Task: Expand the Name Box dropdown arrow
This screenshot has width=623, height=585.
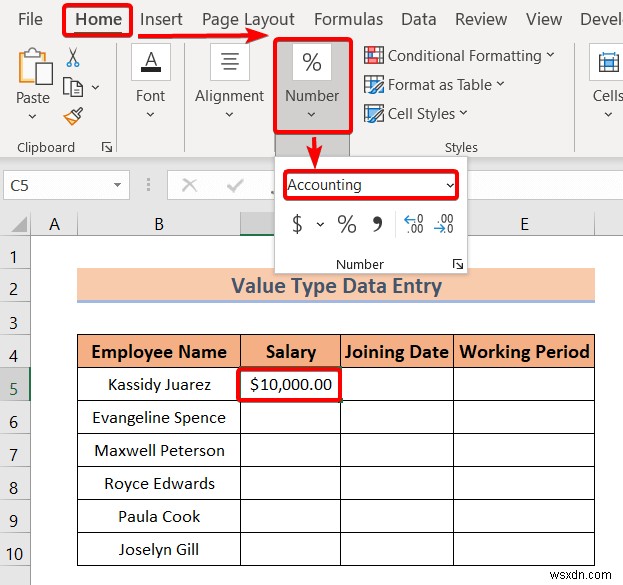Action: (x=117, y=185)
